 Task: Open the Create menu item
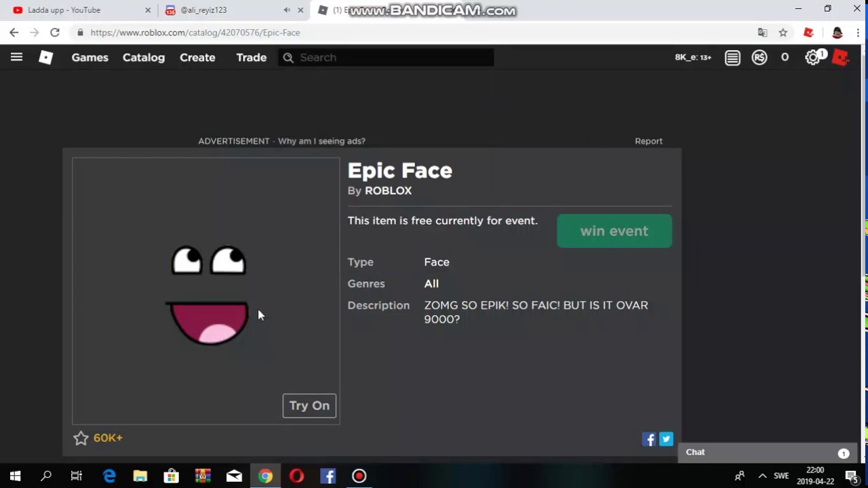coord(197,58)
